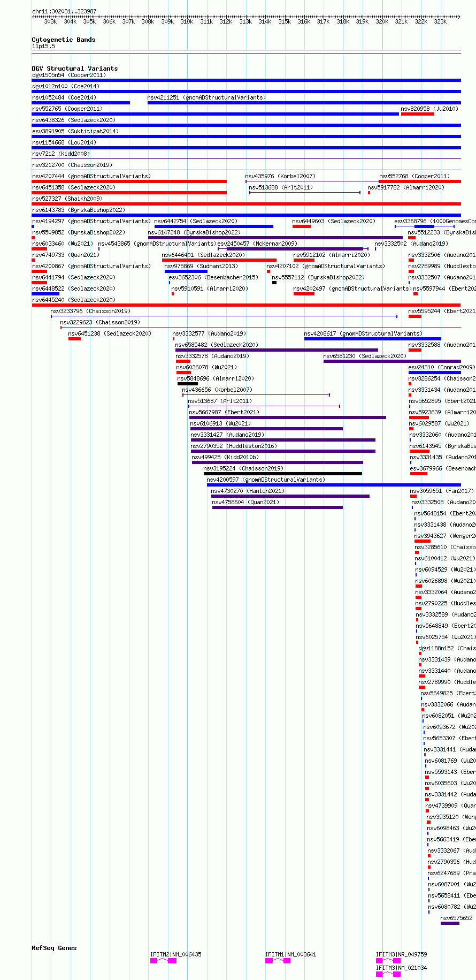The height and width of the screenshot is (980, 476).
Task: Click nsv435976 (Korbel2007) label
Action: [x=280, y=176]
